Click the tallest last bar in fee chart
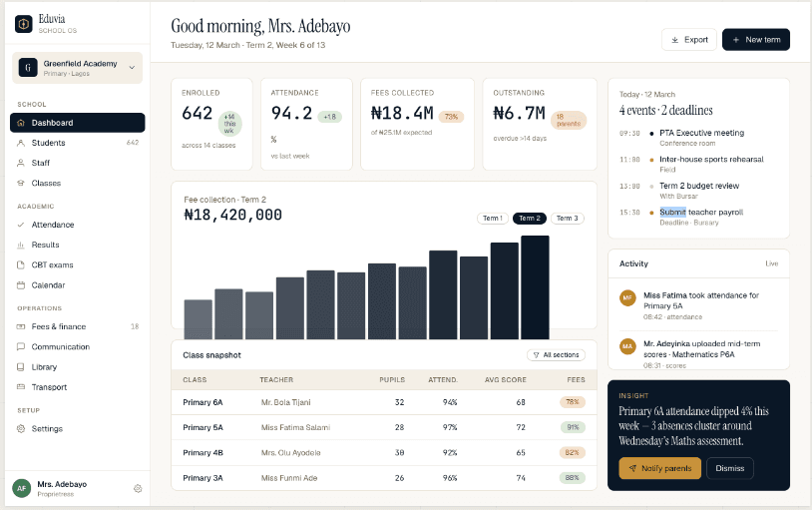This screenshot has width=812, height=510. tap(535, 287)
